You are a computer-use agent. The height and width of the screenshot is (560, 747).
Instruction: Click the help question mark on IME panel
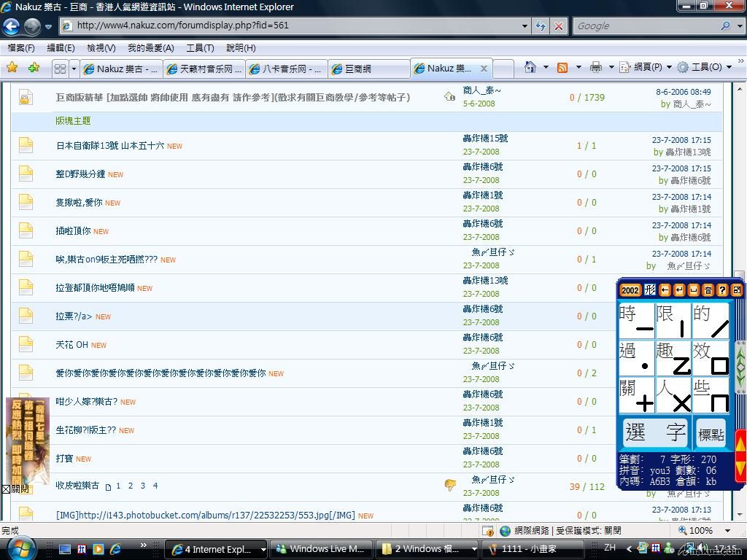point(722,290)
